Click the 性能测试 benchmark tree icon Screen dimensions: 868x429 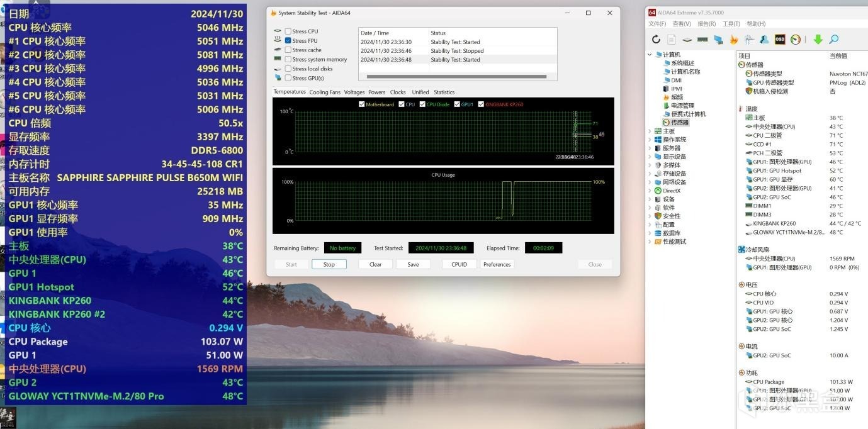[658, 242]
